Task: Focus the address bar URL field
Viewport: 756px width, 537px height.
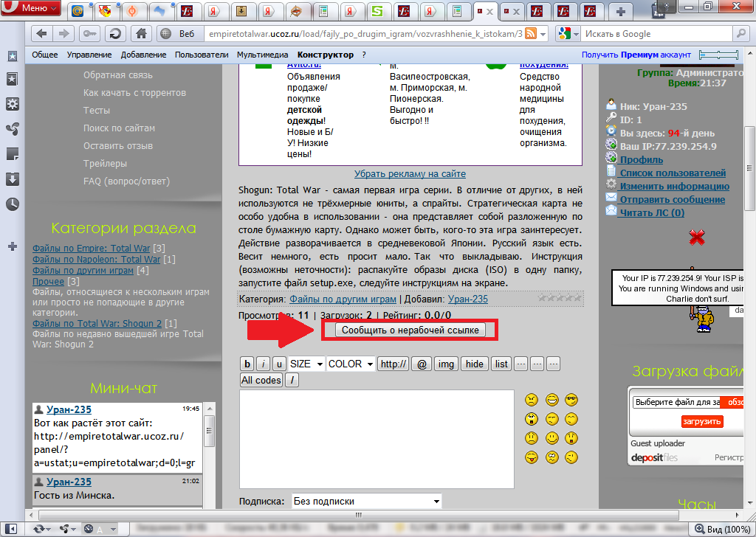Action: click(x=365, y=34)
